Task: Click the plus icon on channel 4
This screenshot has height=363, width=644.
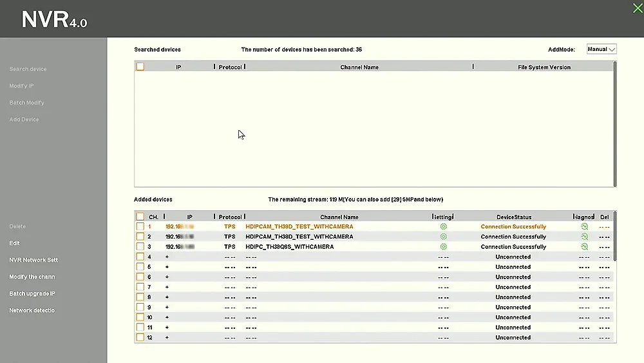Action: tap(167, 257)
